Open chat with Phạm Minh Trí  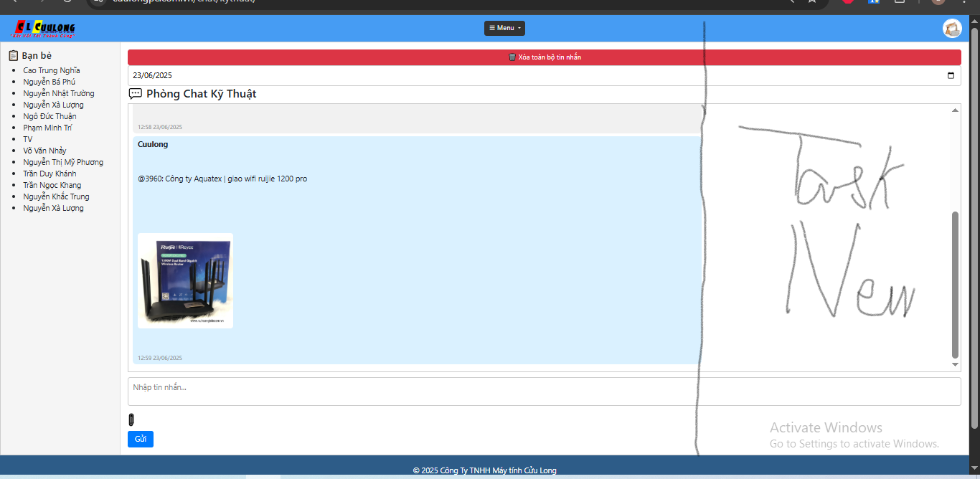click(47, 128)
